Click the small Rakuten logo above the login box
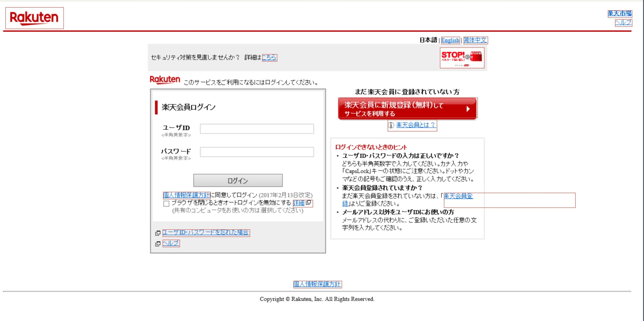The width and height of the screenshot is (644, 321). pyautogui.click(x=165, y=80)
